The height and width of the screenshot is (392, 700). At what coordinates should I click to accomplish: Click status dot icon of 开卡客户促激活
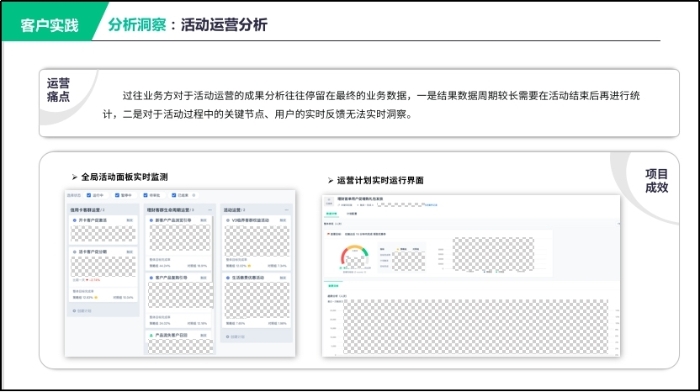(75, 220)
